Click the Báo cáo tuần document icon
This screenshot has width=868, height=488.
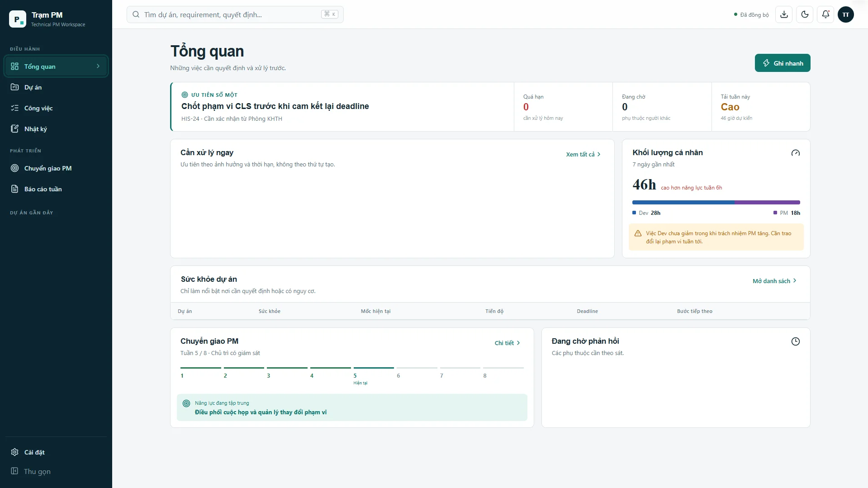[15, 189]
